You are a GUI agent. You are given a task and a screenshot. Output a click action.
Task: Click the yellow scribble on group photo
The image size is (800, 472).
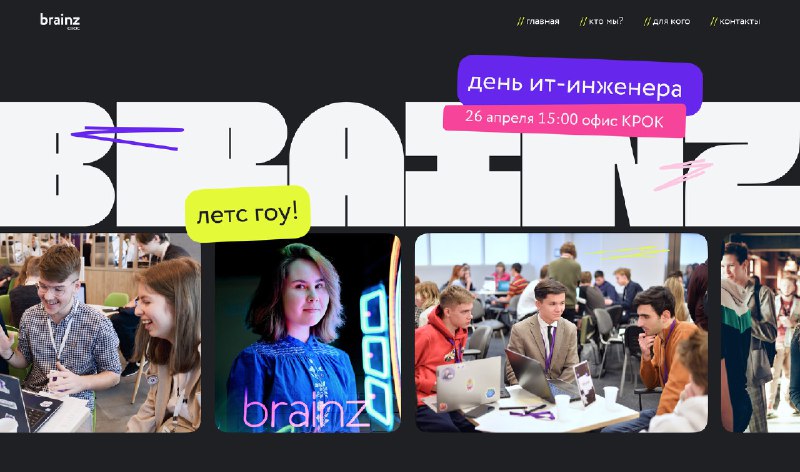click(627, 252)
